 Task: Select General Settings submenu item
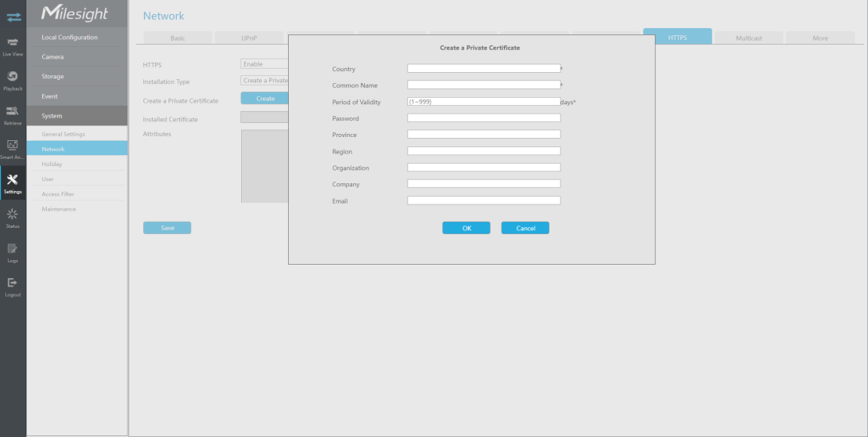(x=77, y=134)
